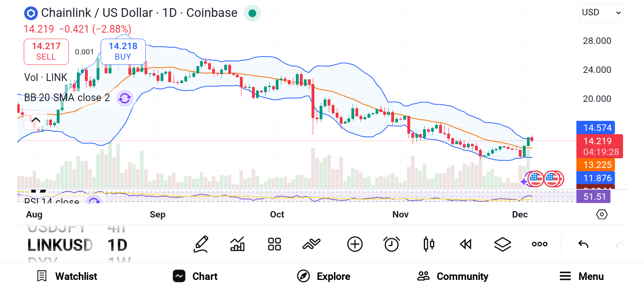The height and width of the screenshot is (290, 644).
Task: Click the 14.217 SELL button
Action: tap(46, 52)
